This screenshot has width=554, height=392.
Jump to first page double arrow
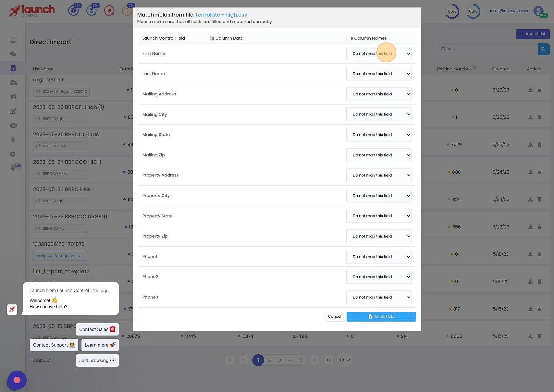click(230, 360)
